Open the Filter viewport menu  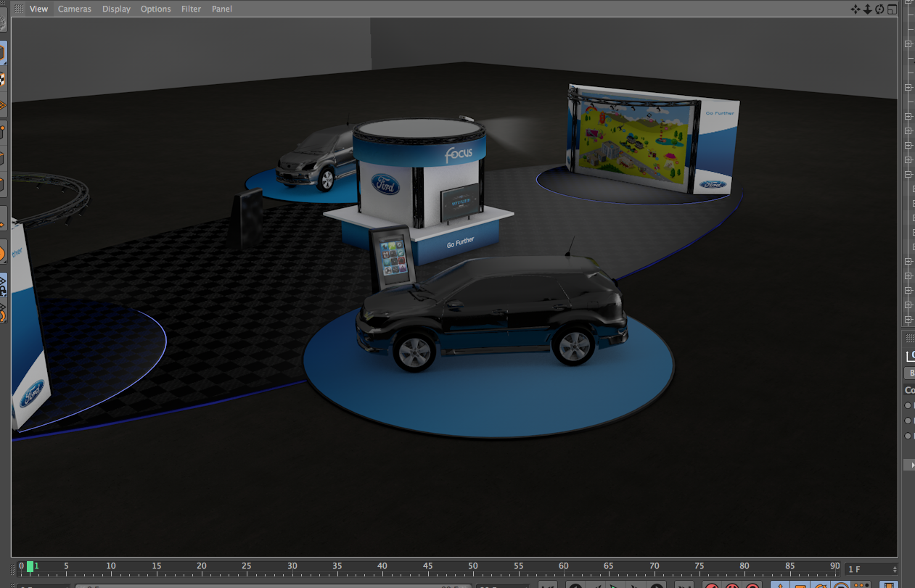191,9
